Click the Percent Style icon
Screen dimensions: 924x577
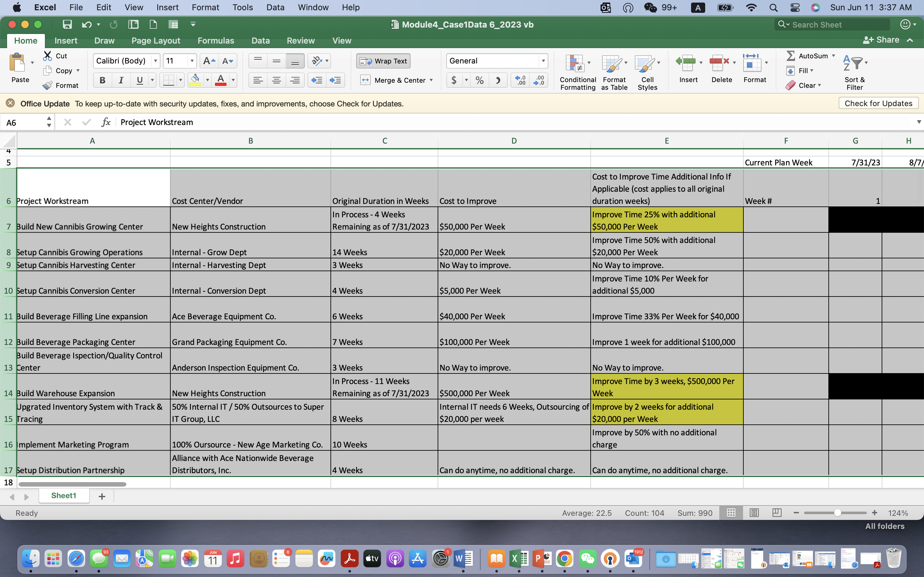[x=480, y=80]
